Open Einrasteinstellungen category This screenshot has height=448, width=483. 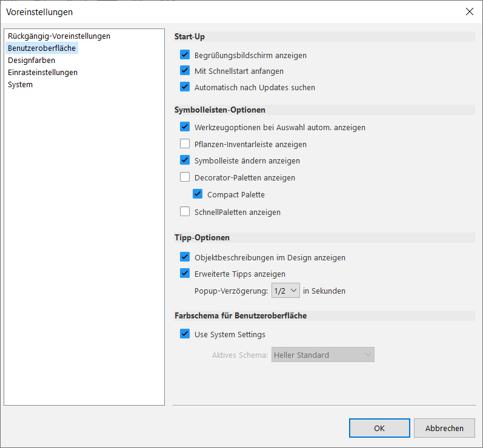click(42, 72)
